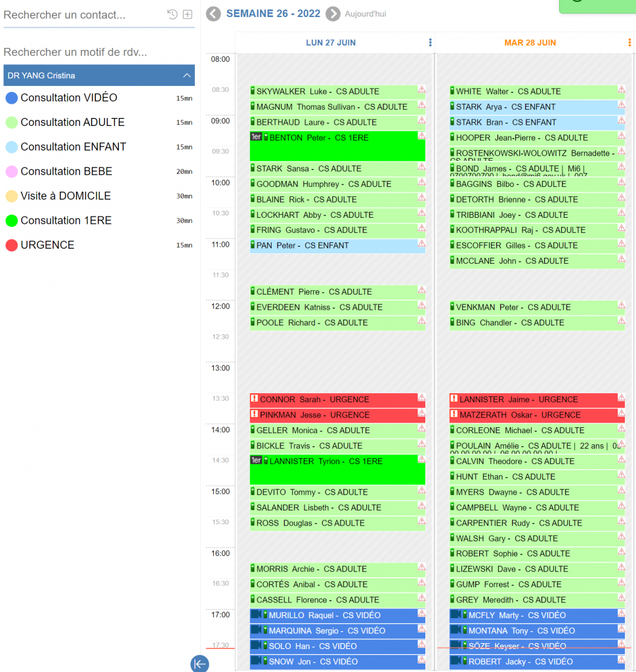Advance to next week with right arrow
The image size is (636, 672).
[x=333, y=14]
